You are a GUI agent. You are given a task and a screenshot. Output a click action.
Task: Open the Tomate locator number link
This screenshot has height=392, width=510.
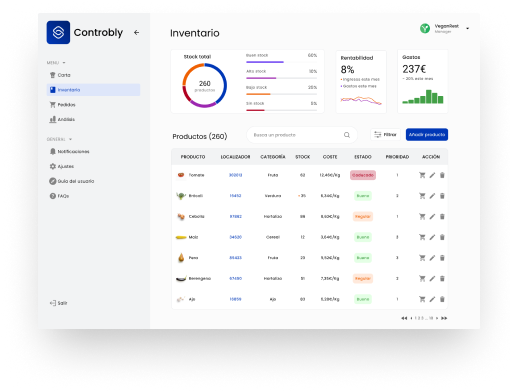click(x=235, y=175)
